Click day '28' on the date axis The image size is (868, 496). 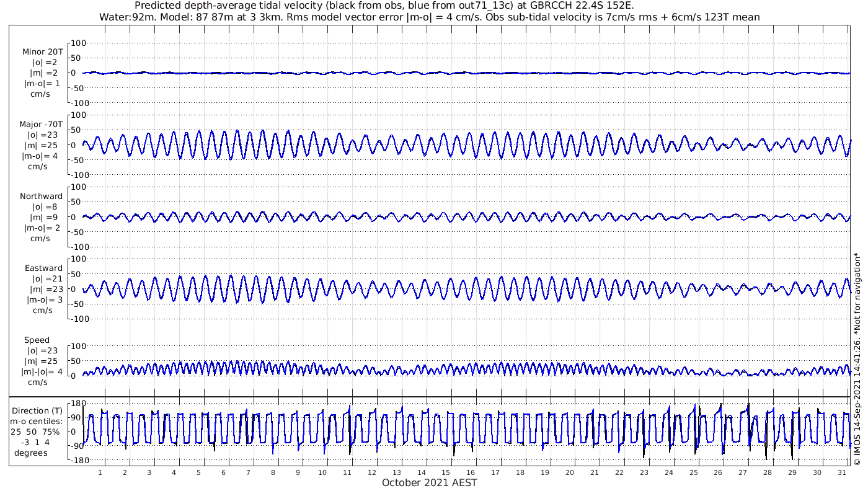[768, 472]
